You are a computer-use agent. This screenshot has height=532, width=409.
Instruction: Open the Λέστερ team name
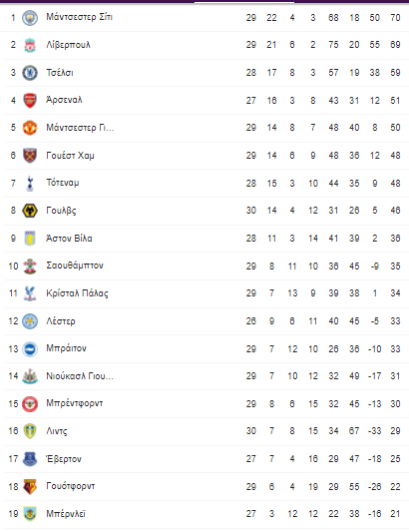point(61,321)
